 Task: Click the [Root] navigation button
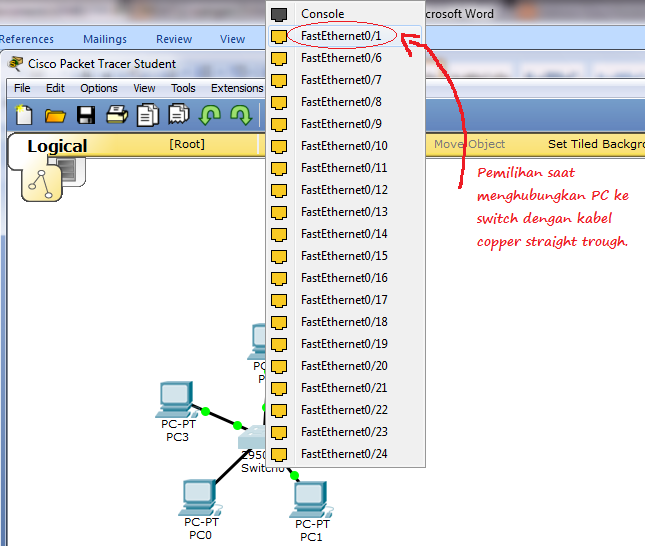tap(187, 144)
